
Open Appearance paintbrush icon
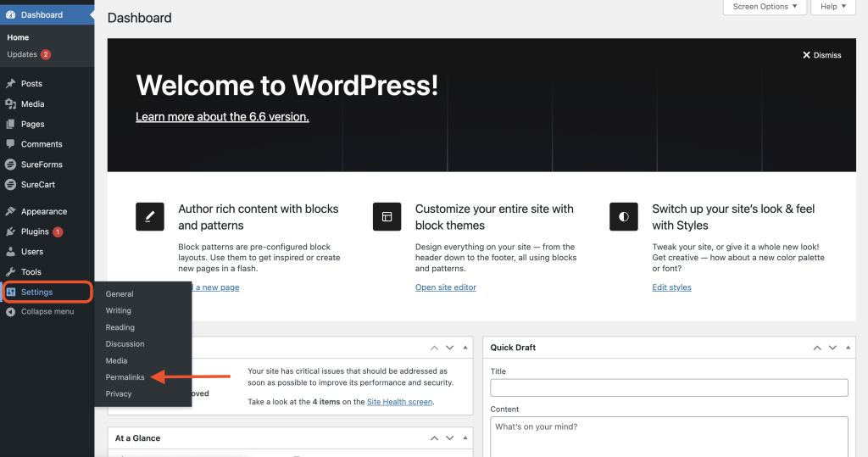coord(10,211)
